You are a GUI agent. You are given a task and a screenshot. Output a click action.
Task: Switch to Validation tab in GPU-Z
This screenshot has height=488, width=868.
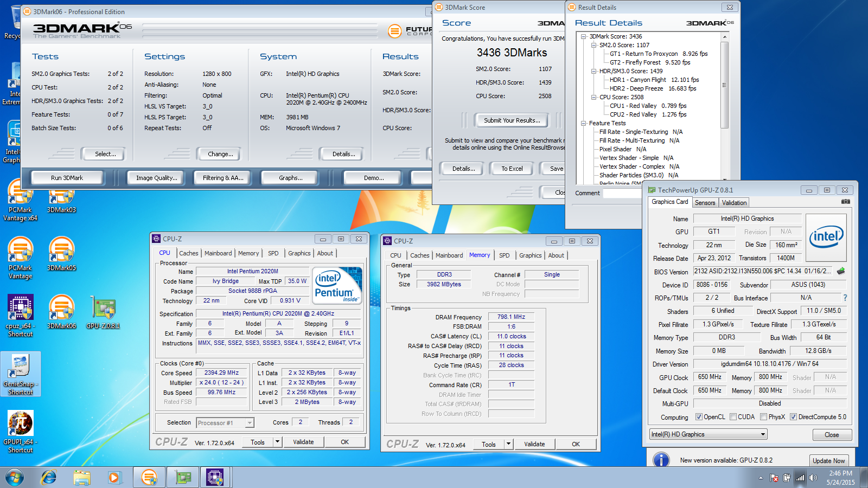tap(735, 203)
